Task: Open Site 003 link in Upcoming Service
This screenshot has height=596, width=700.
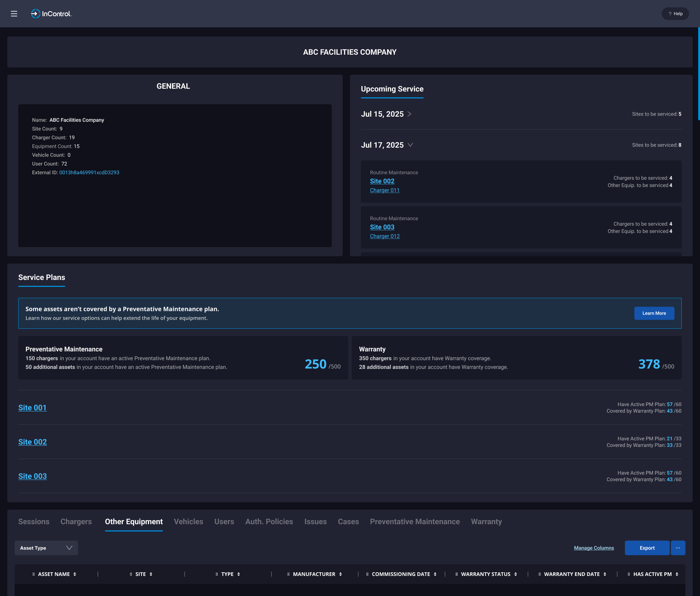Action: tap(382, 227)
